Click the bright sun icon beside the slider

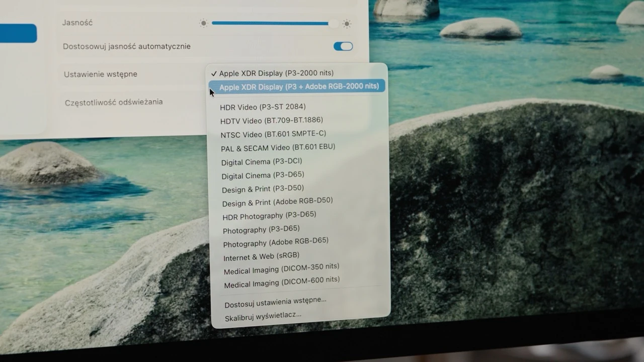[346, 23]
